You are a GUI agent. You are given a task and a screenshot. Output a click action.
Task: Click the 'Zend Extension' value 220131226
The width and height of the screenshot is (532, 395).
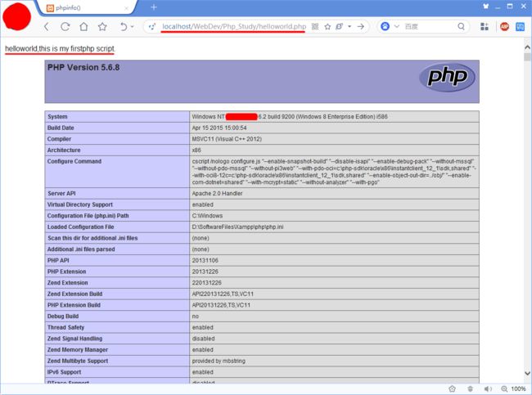[x=206, y=283]
